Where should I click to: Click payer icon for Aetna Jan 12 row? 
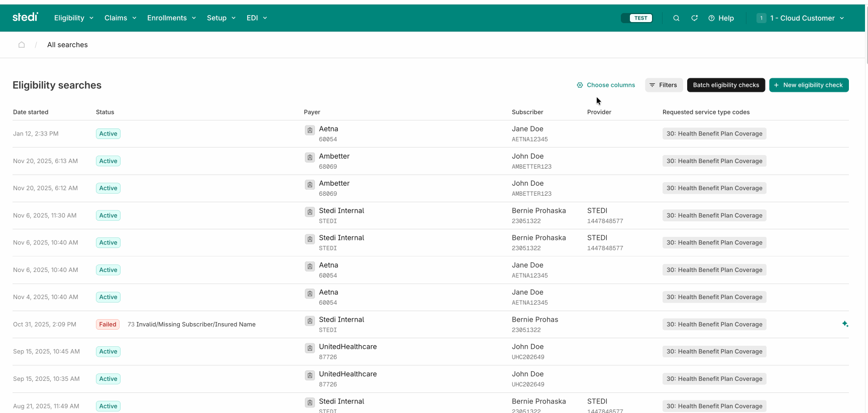(x=310, y=130)
